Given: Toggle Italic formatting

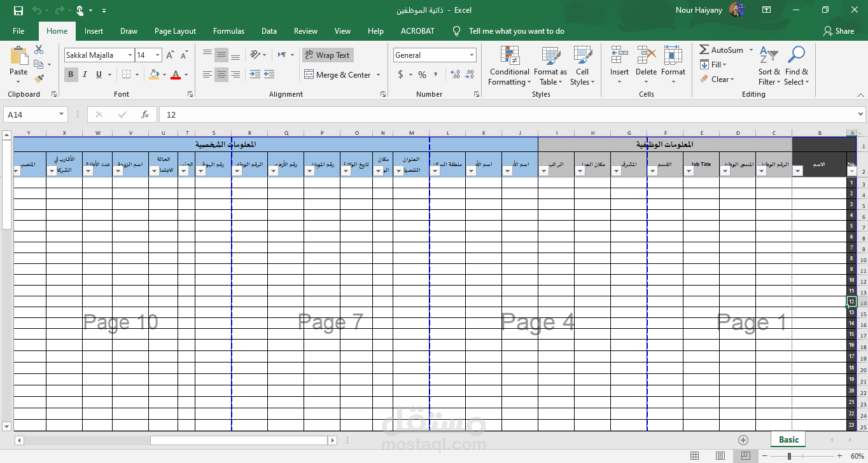Looking at the screenshot, I should click(85, 74).
